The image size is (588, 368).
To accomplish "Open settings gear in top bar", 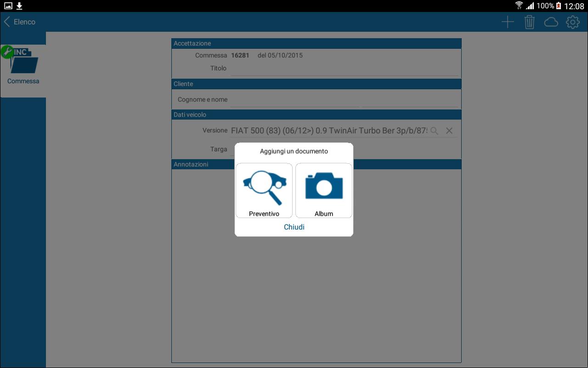I will (x=572, y=22).
